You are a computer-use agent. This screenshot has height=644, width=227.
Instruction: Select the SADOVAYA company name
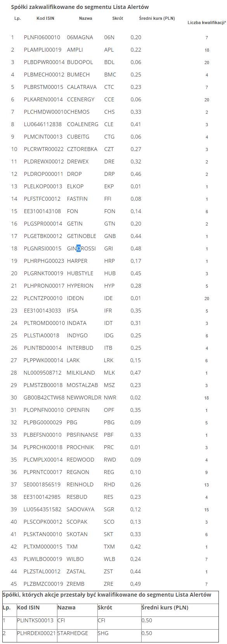point(80,509)
